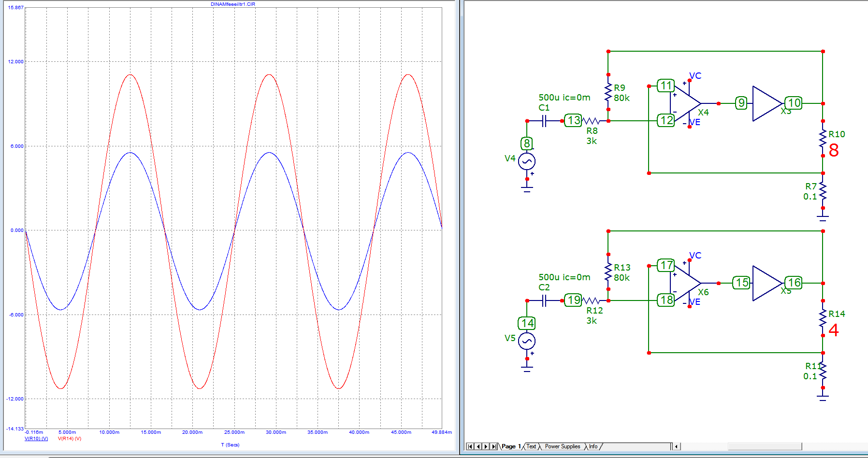Click 12.000 y-axis value
Image resolution: width=868 pixels, height=458 pixels.
(x=15, y=62)
